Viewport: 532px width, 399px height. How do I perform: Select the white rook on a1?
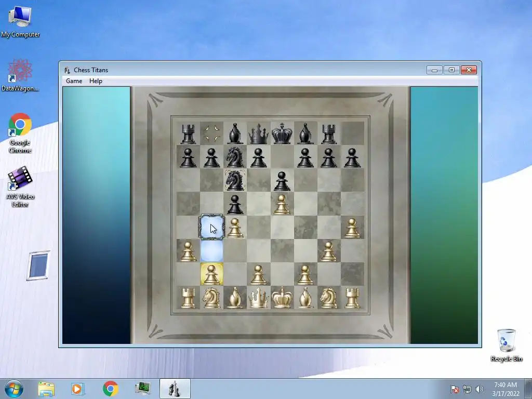[x=188, y=298]
